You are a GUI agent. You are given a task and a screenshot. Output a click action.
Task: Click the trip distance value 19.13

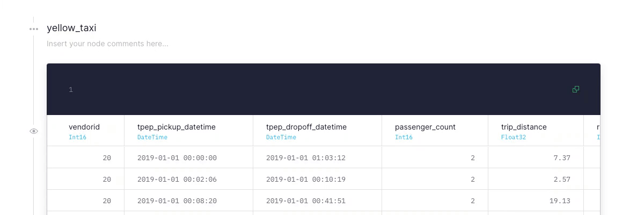(560, 201)
